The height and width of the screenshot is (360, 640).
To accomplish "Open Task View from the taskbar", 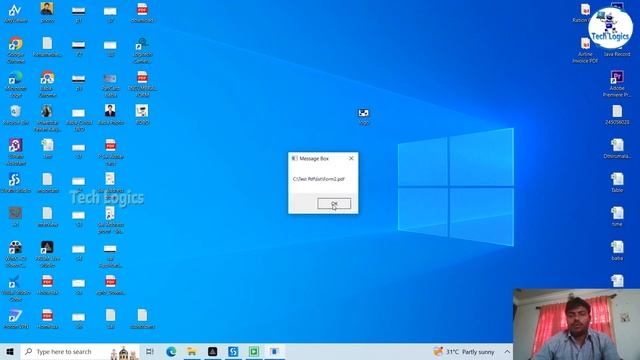I will 150,351.
